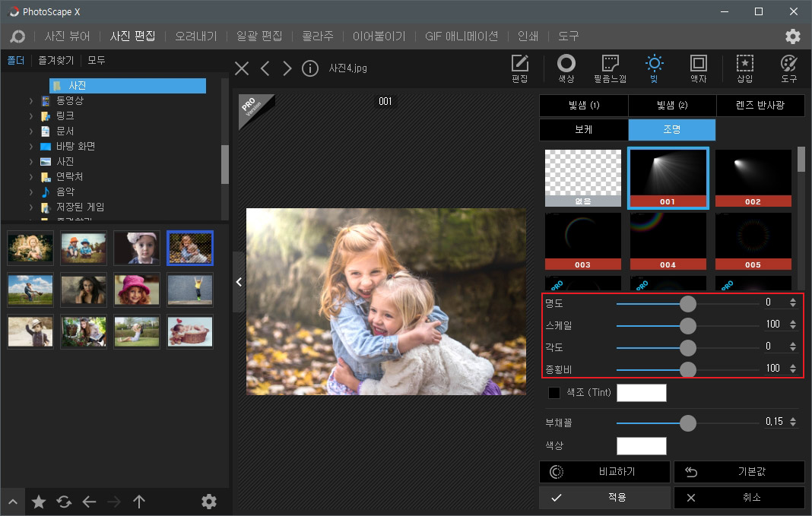Open the 삽입 (Insert) tool panel
The height and width of the screenshot is (516, 812).
coord(744,68)
